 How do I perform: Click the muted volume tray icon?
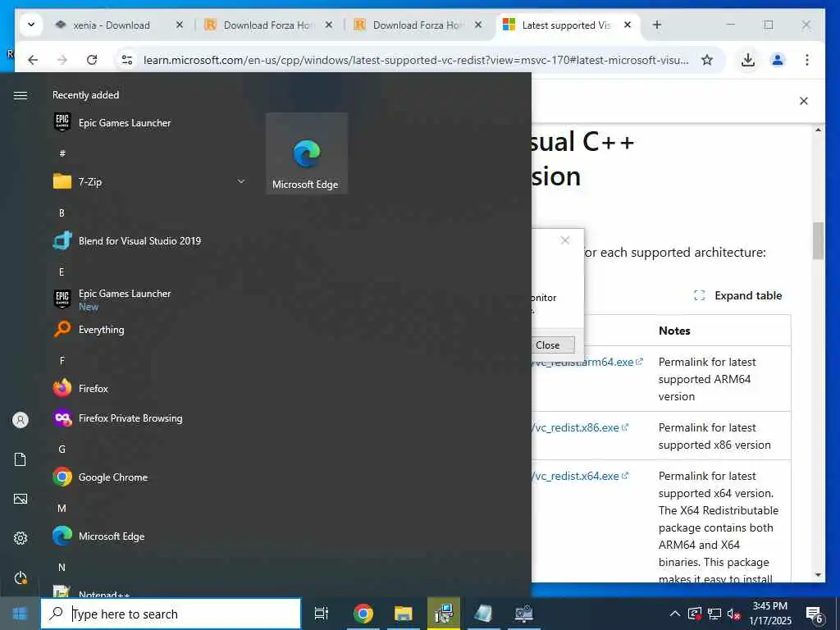tap(733, 614)
